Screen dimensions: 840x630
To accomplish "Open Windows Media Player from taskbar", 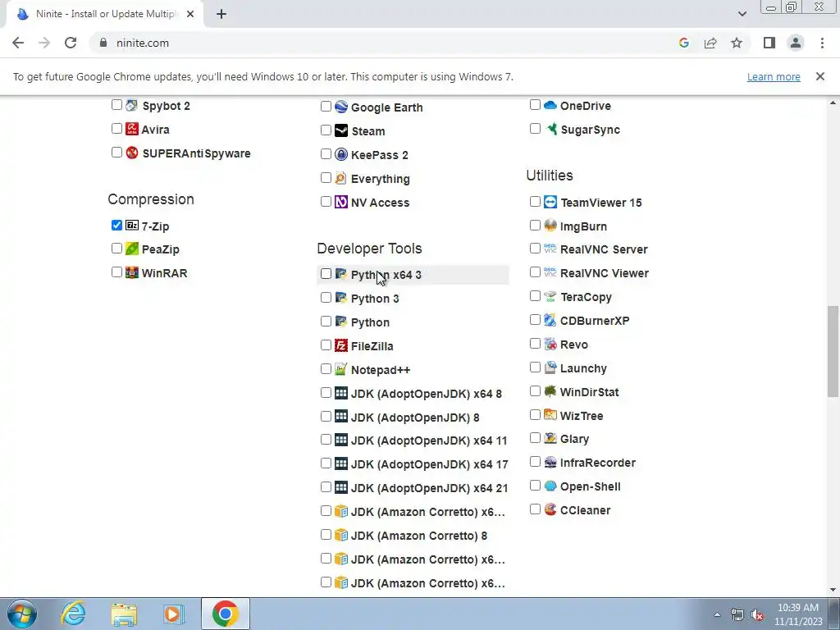I will point(173,614).
